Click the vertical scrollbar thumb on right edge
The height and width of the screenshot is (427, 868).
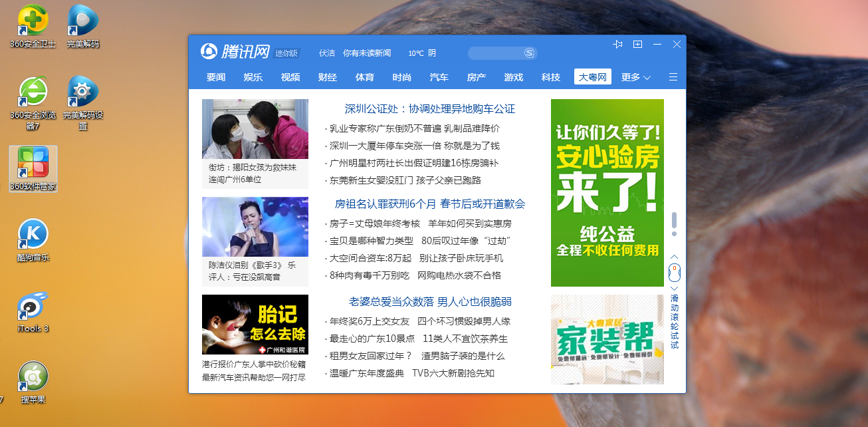coord(674,220)
